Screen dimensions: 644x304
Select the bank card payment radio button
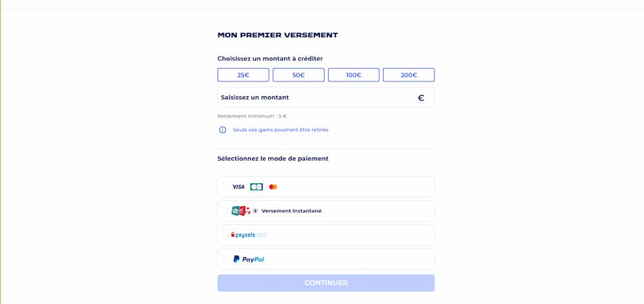tap(224, 187)
